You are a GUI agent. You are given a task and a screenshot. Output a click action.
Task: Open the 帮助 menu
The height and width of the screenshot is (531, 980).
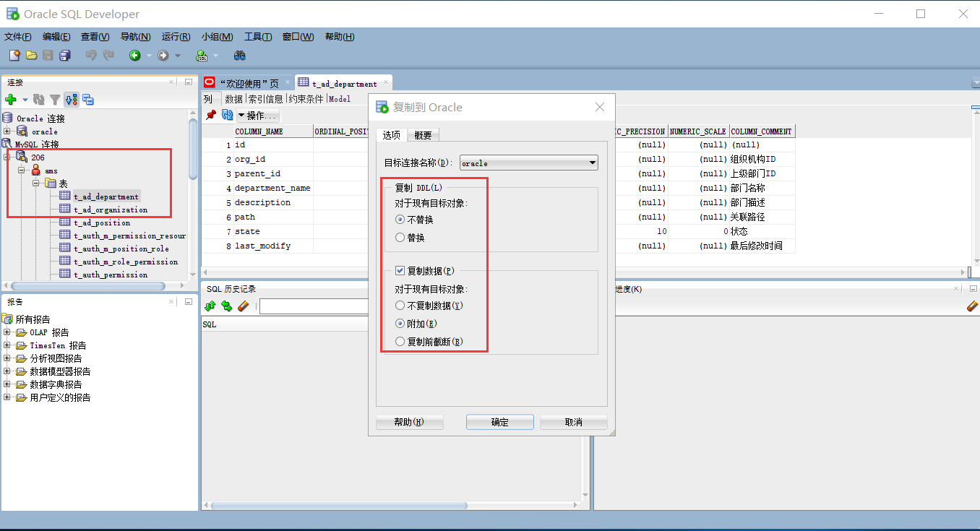pos(340,37)
